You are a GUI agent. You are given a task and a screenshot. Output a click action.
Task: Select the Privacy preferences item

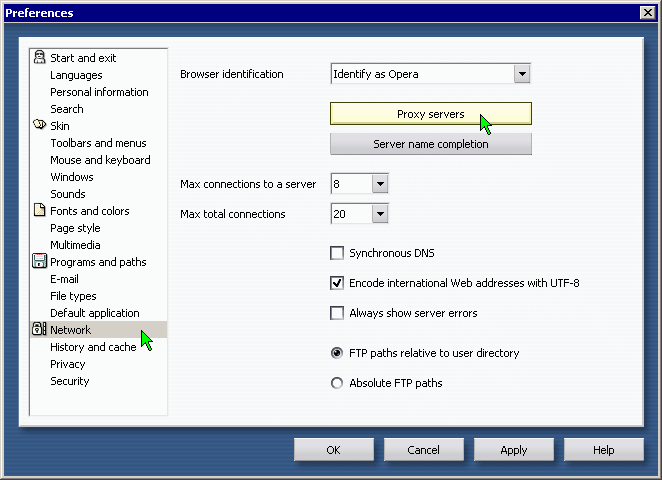click(68, 364)
